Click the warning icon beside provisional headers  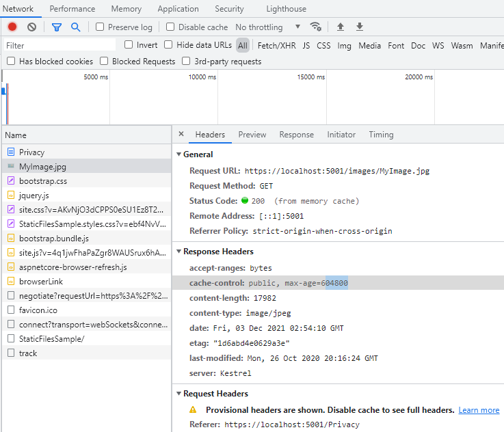pyautogui.click(x=193, y=409)
